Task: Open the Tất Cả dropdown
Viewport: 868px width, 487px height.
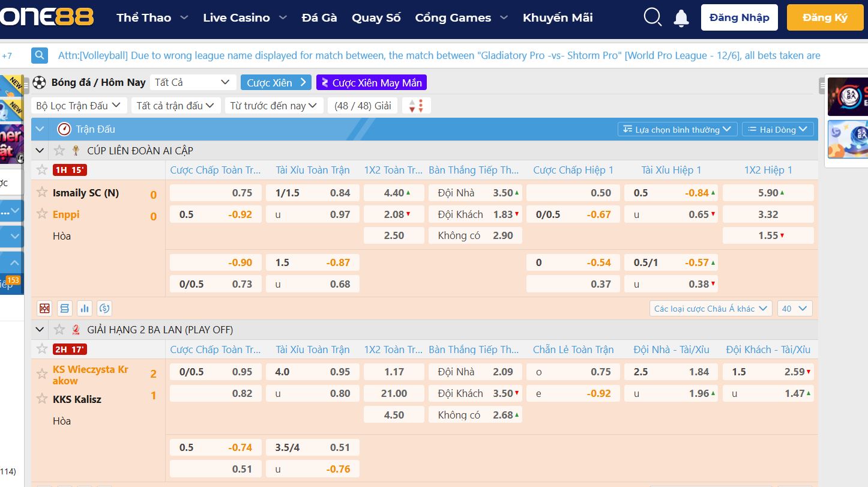Action: pos(192,82)
